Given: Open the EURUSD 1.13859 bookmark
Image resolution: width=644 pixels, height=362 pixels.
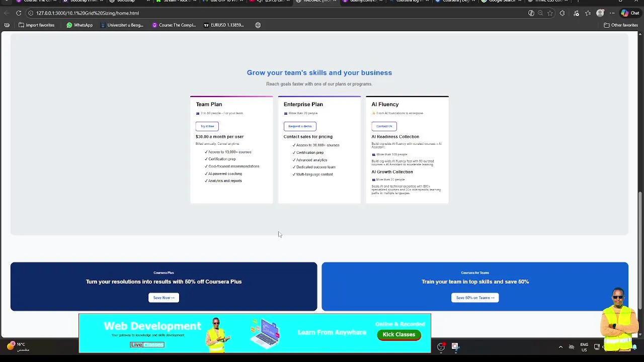Looking at the screenshot, I should 224,25.
